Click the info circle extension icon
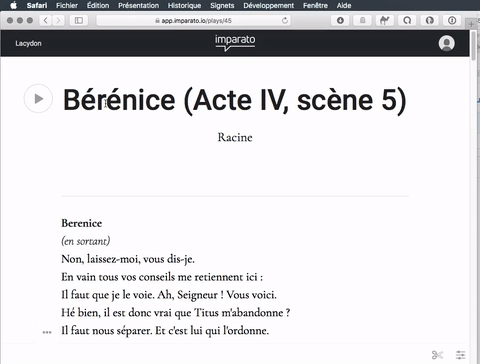 pos(452,21)
